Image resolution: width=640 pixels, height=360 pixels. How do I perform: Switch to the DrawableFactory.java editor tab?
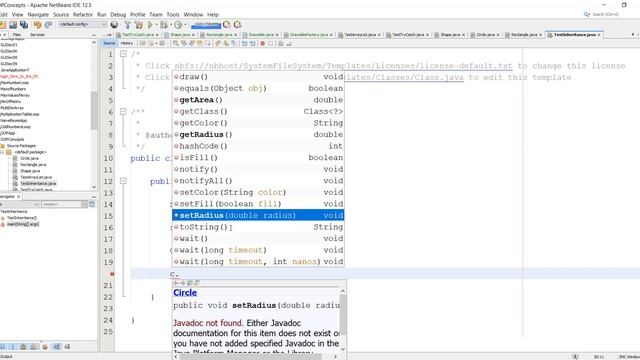(308, 35)
